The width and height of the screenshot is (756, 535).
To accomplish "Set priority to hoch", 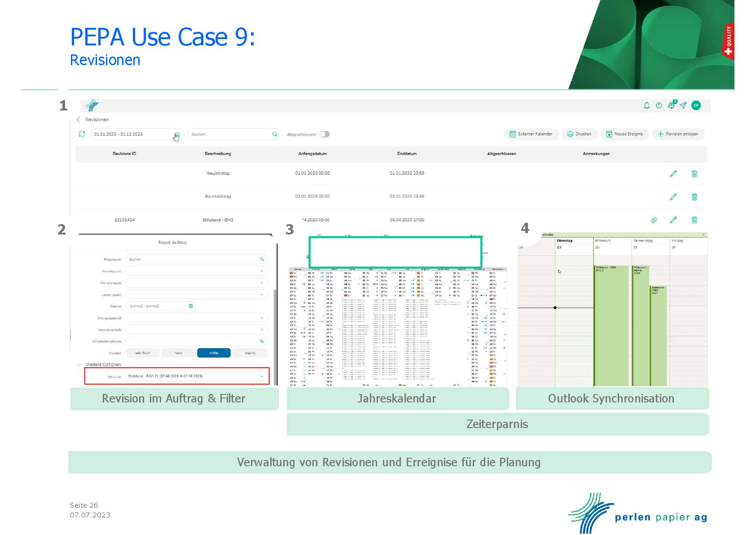I will click(x=178, y=353).
